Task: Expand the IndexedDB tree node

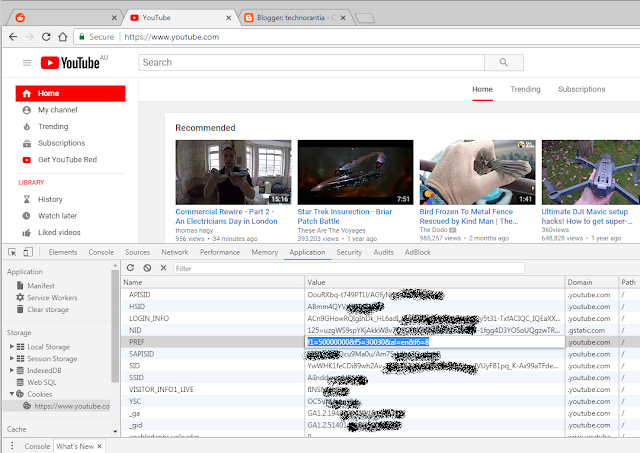Action: pos(11,370)
